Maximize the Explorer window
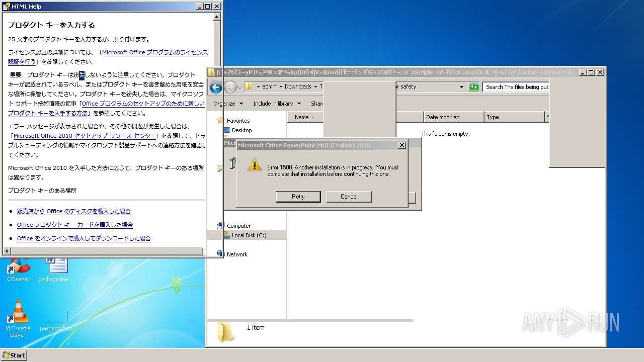Screen dimensions: 644x362 (591, 72)
